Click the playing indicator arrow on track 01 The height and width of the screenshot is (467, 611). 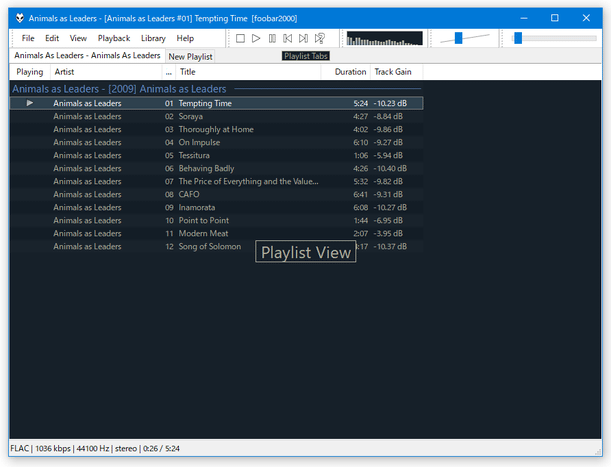click(x=30, y=103)
